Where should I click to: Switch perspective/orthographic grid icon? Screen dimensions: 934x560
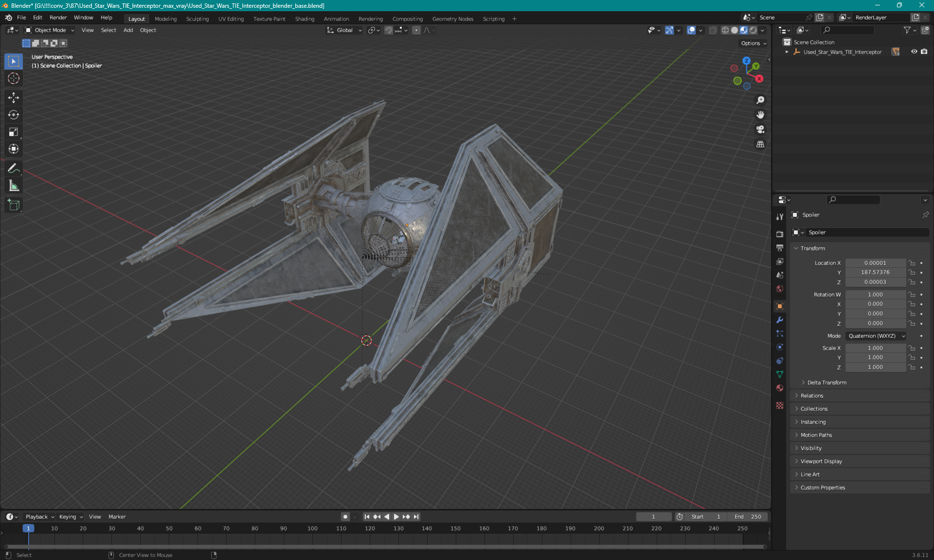point(760,144)
